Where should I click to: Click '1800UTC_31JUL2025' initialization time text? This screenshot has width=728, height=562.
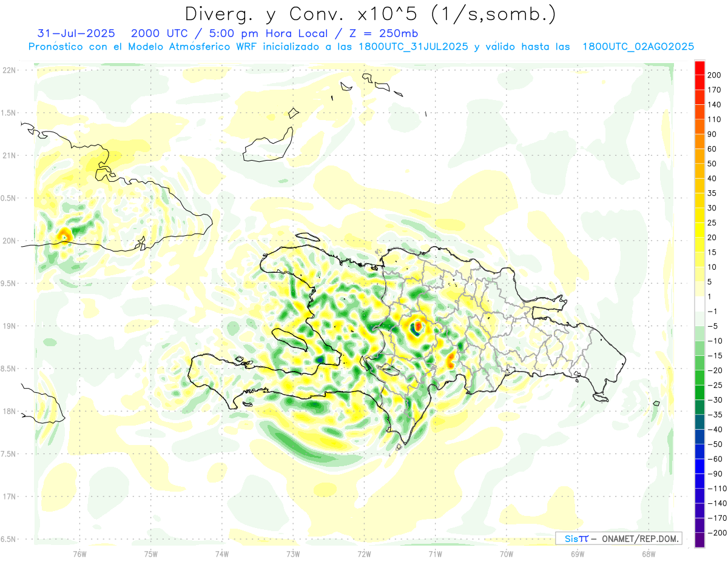point(413,47)
